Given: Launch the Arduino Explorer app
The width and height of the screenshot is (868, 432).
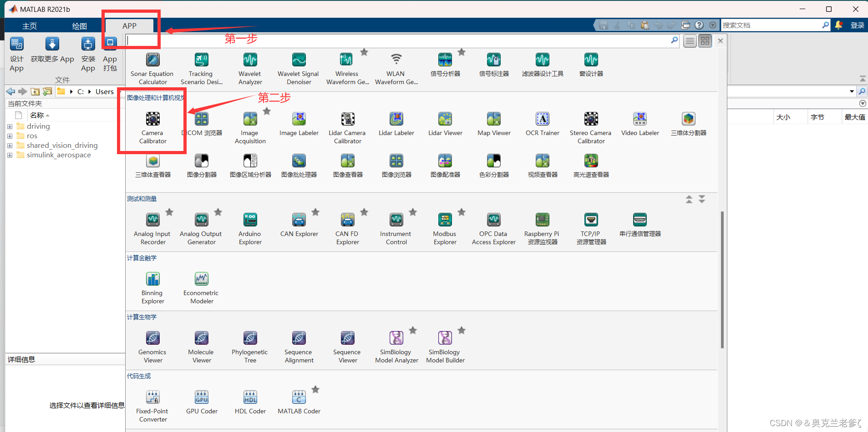Looking at the screenshot, I should point(250,229).
